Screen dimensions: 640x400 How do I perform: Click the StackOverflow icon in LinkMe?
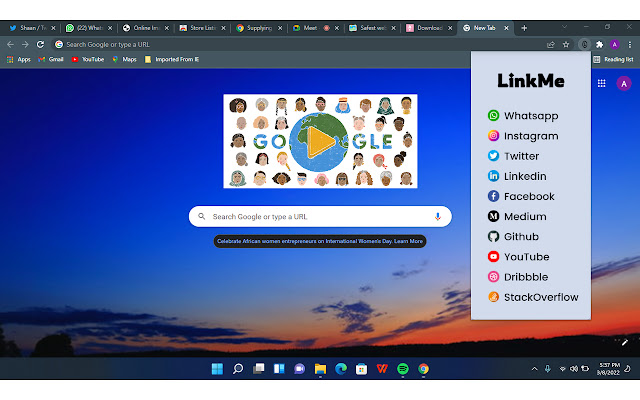(x=493, y=297)
